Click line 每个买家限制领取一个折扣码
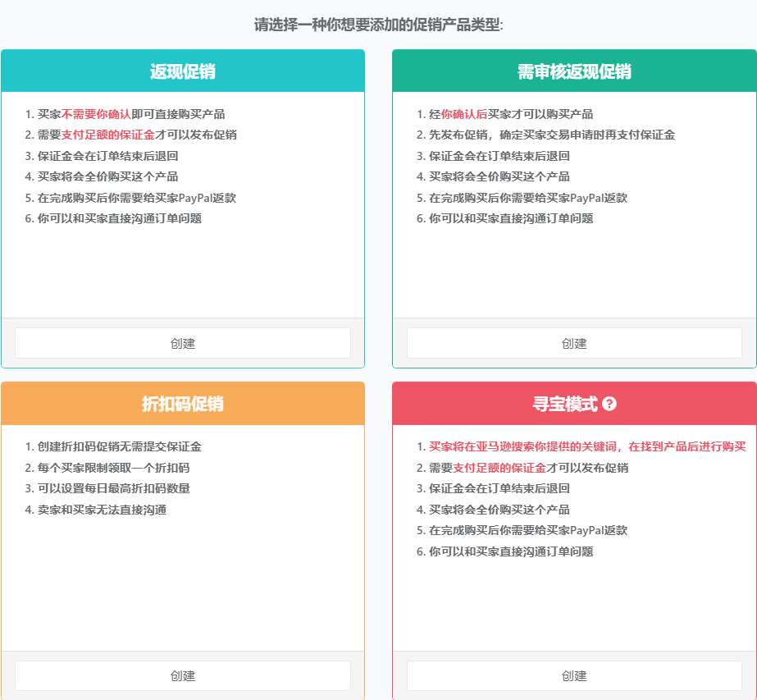This screenshot has height=700, width=757. 113,468
